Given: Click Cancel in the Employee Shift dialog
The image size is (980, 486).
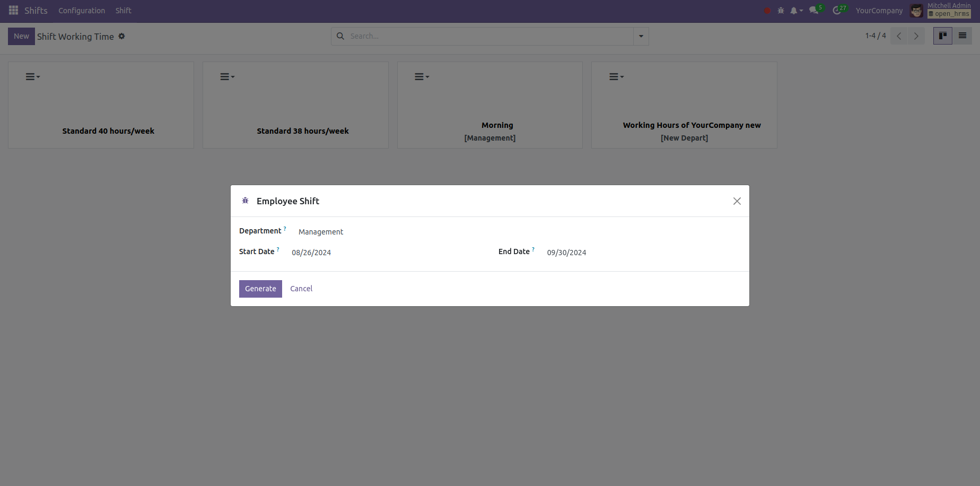Looking at the screenshot, I should (301, 289).
